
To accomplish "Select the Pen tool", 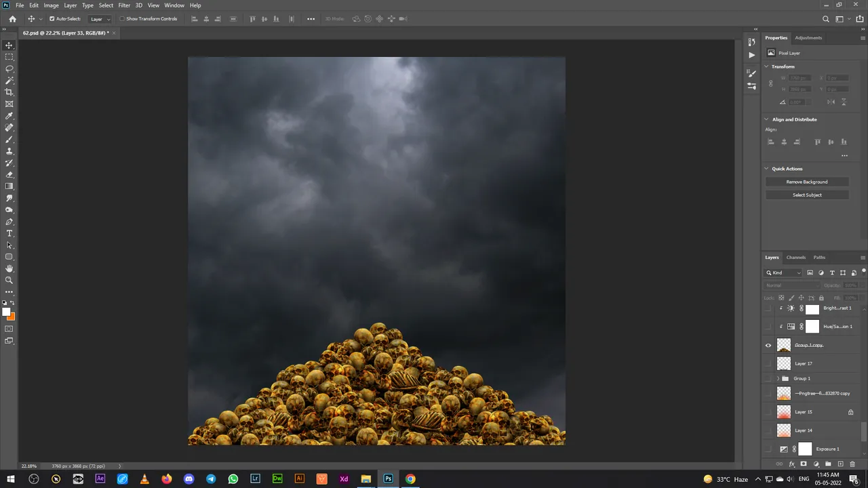I will tap(9, 222).
